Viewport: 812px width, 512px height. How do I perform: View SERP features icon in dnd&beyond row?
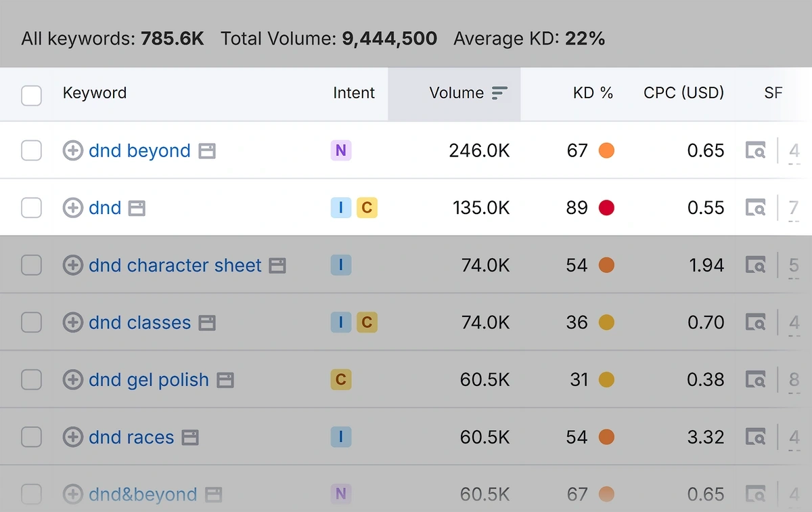point(756,494)
